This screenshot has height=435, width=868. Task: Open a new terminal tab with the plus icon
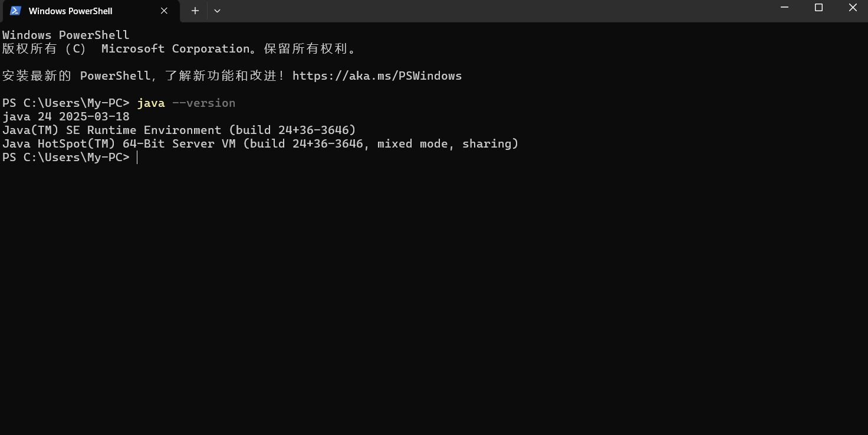(195, 10)
